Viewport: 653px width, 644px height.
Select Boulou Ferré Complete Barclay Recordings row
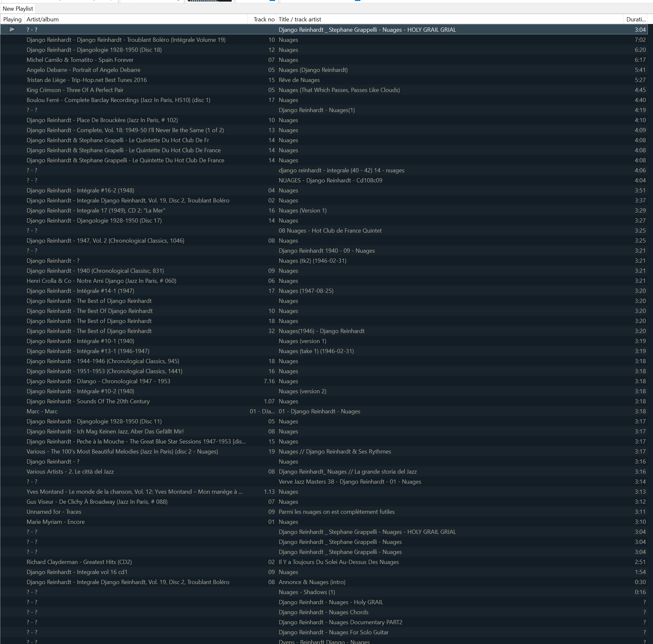tap(118, 100)
